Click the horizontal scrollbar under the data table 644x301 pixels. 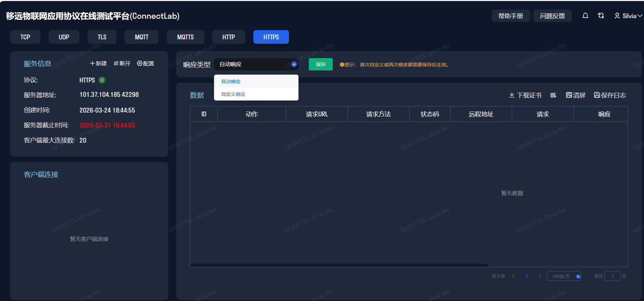click(339, 265)
